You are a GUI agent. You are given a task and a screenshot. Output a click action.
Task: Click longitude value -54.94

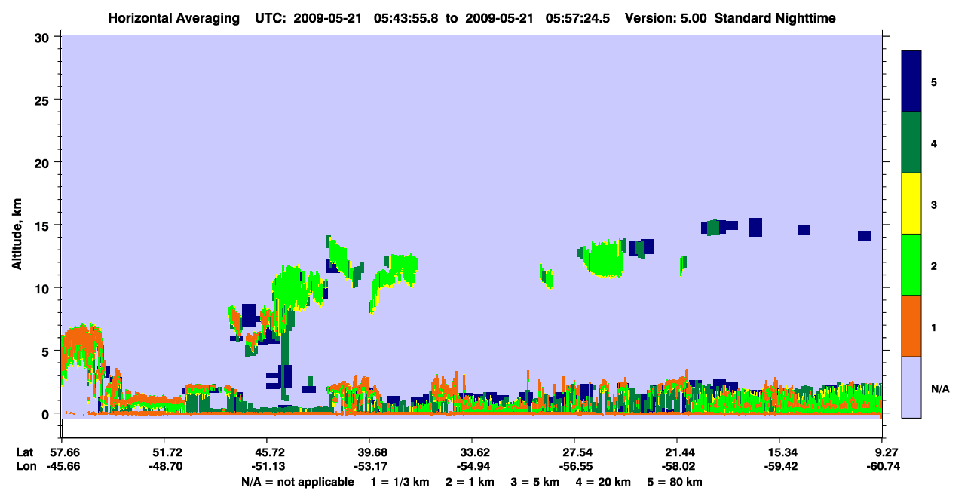click(x=472, y=466)
